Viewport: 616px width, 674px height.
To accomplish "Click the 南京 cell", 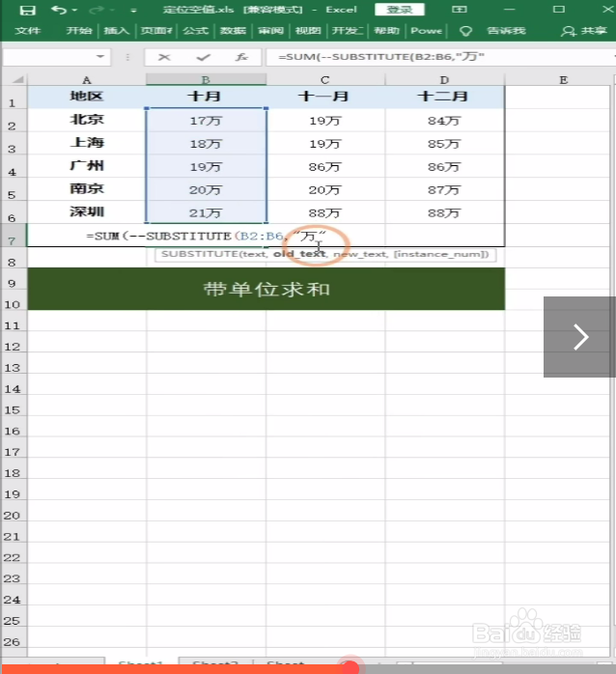I will click(x=87, y=188).
